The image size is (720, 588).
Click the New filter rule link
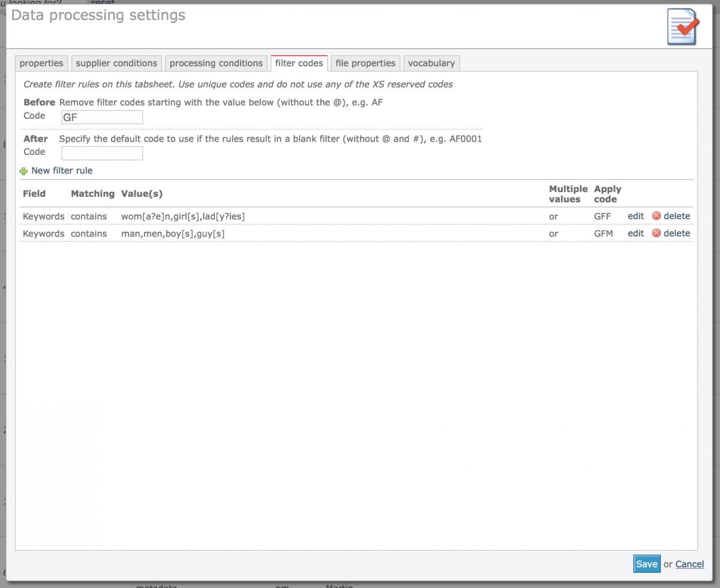(x=62, y=171)
